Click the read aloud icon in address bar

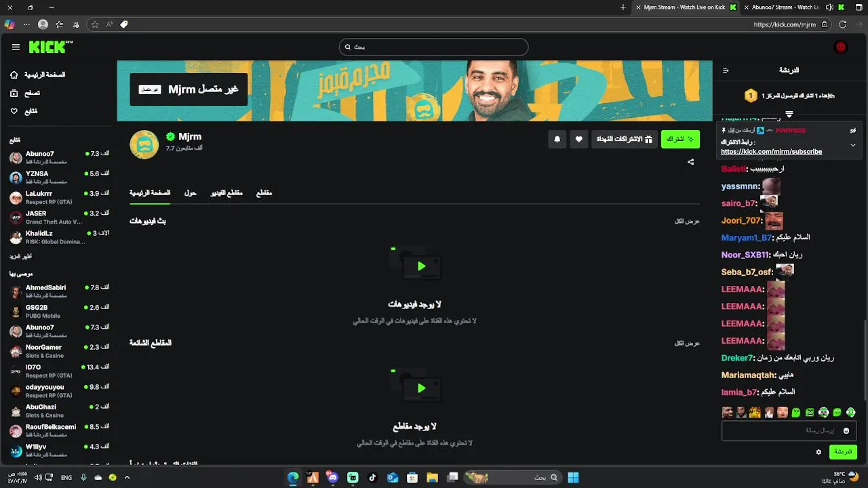109,24
